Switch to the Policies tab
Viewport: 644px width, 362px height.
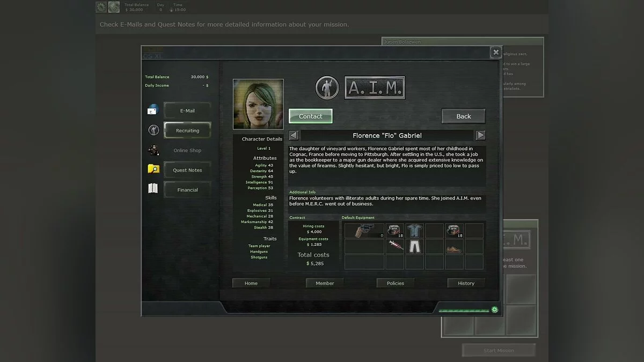(396, 283)
